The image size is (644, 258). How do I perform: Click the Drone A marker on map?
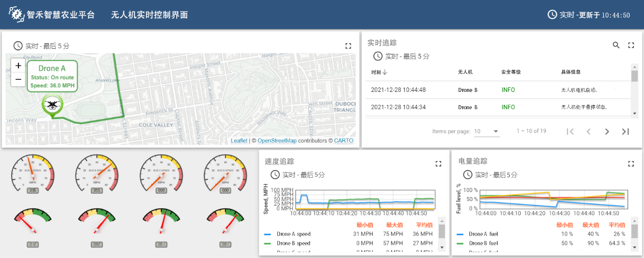52,106
